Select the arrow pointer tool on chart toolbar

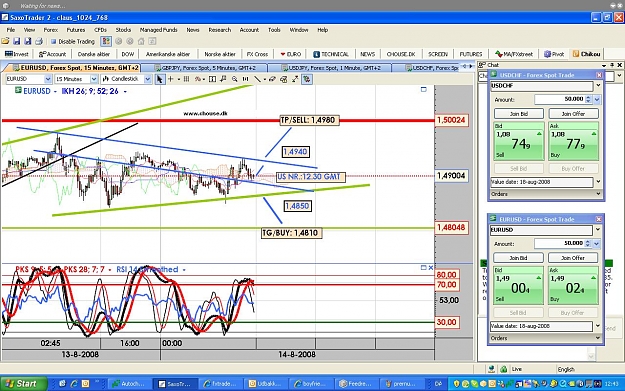[x=159, y=79]
